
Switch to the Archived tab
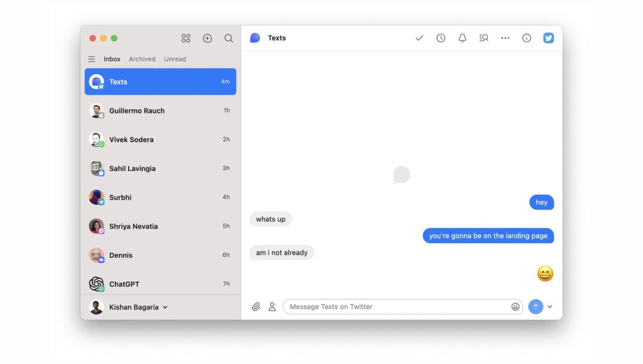click(142, 59)
